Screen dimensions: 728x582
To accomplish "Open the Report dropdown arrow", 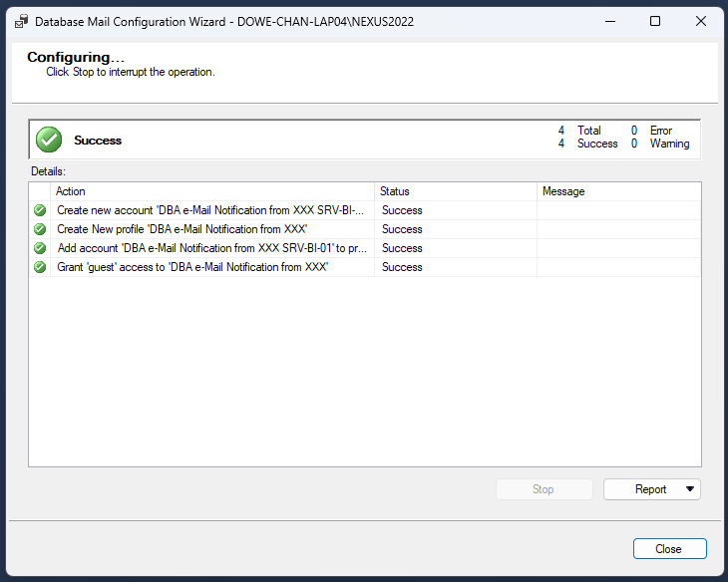I will click(x=689, y=489).
